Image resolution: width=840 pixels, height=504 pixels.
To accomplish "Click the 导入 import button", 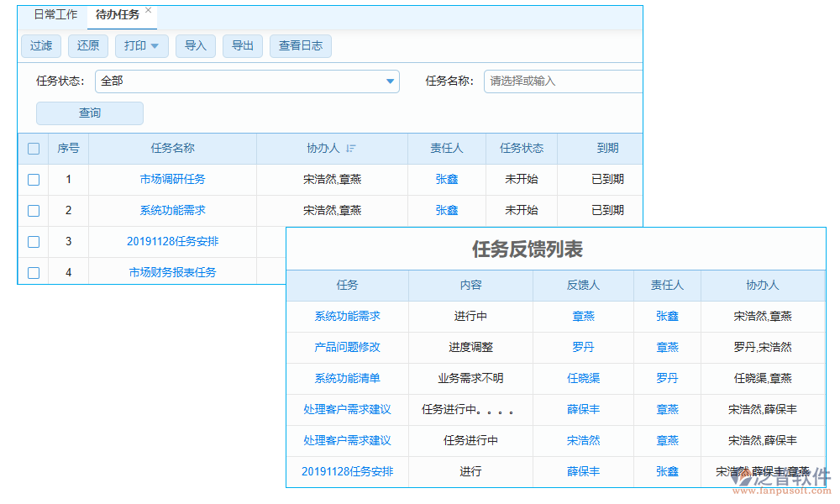I will coord(196,46).
